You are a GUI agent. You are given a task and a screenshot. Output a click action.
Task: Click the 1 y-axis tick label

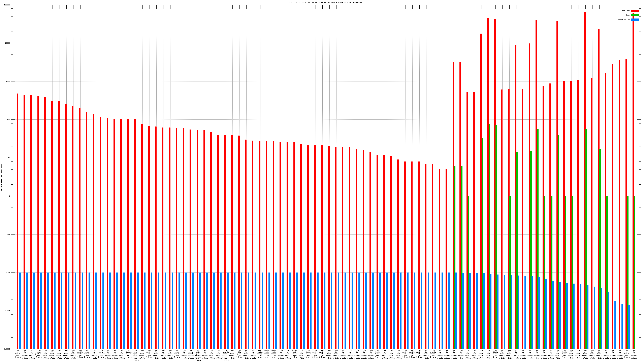(10, 196)
